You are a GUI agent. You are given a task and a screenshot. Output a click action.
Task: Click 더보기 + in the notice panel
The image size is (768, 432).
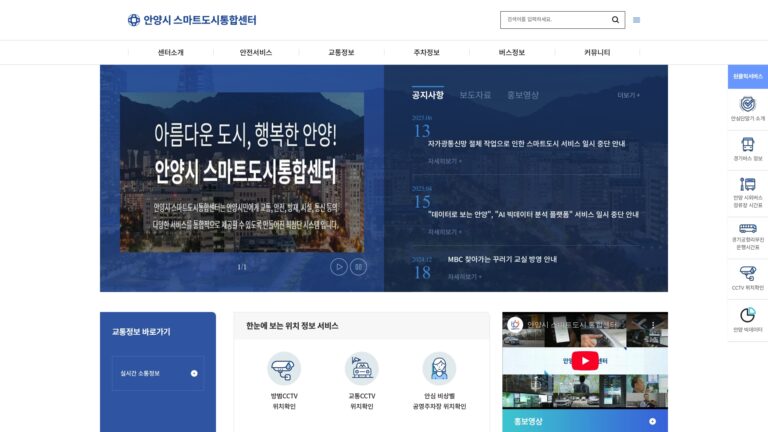628,95
